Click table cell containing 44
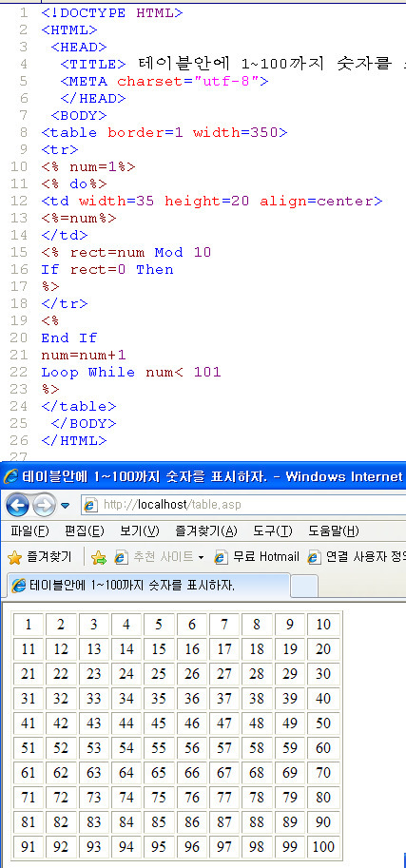 click(126, 723)
